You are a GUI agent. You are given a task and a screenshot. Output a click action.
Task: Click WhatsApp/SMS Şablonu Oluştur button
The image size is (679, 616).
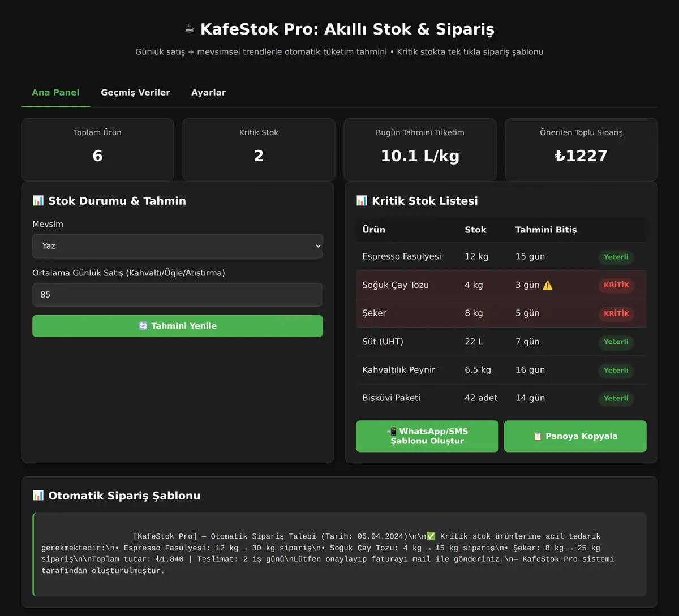pyautogui.click(x=427, y=436)
